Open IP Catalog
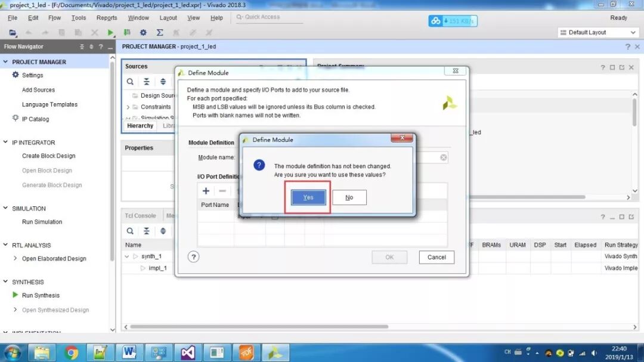 pyautogui.click(x=35, y=119)
